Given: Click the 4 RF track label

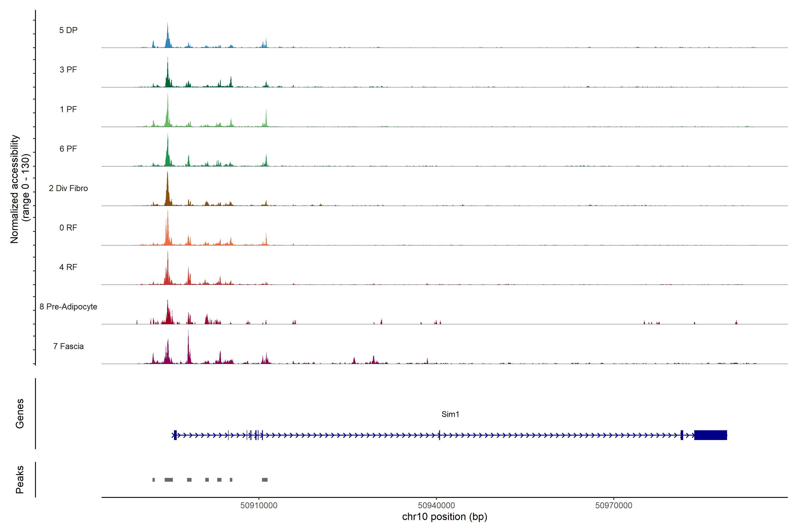Looking at the screenshot, I should point(68,267).
